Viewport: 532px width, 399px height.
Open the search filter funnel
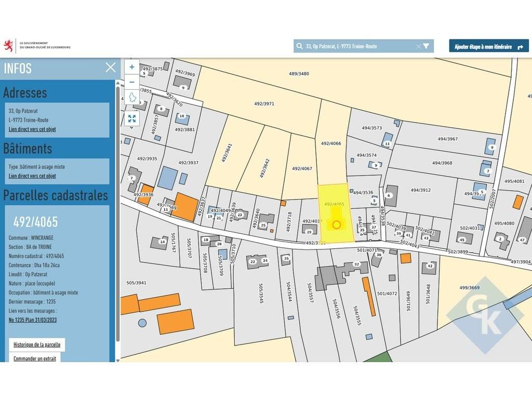[x=427, y=46]
